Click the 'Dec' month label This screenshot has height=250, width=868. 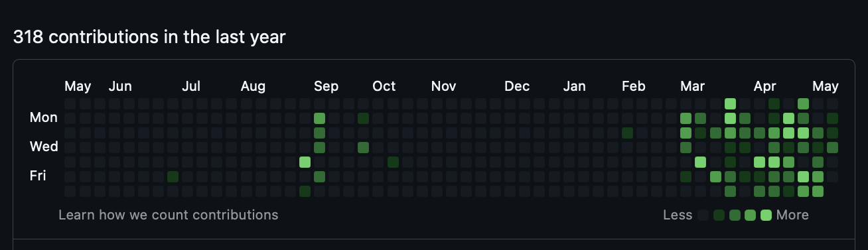pyautogui.click(x=517, y=86)
